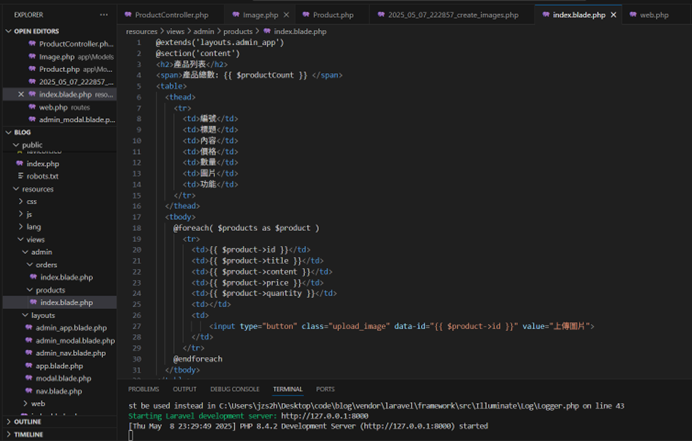Click admin in the breadcrumb path
Image resolution: width=692 pixels, height=441 pixels.
click(x=203, y=31)
